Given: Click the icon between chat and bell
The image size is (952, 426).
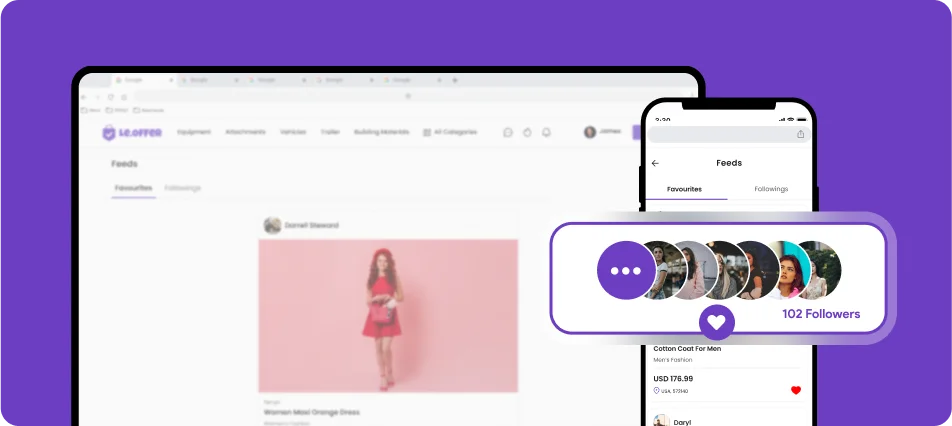Looking at the screenshot, I should pyautogui.click(x=527, y=132).
